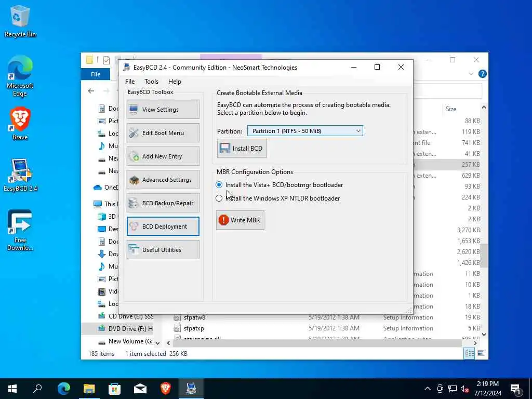Click Explorer Back navigation arrow
Image resolution: width=532 pixels, height=399 pixels.
(x=91, y=91)
